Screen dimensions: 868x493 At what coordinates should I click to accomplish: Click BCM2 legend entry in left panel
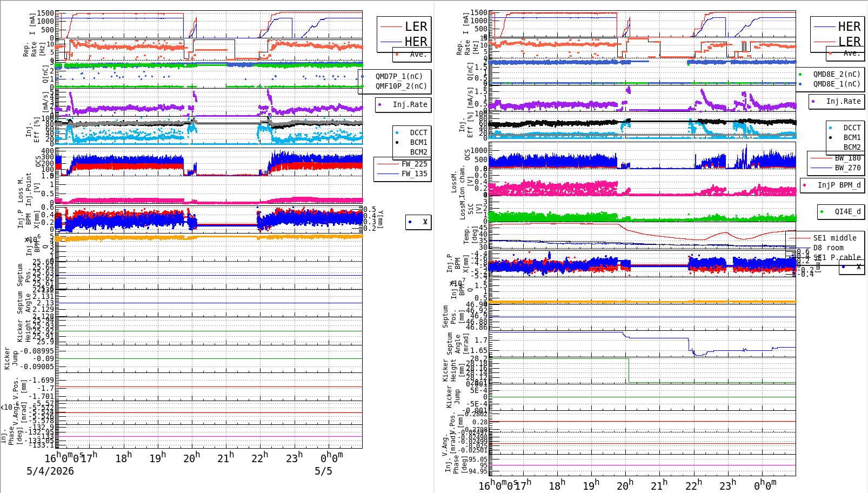tap(418, 152)
